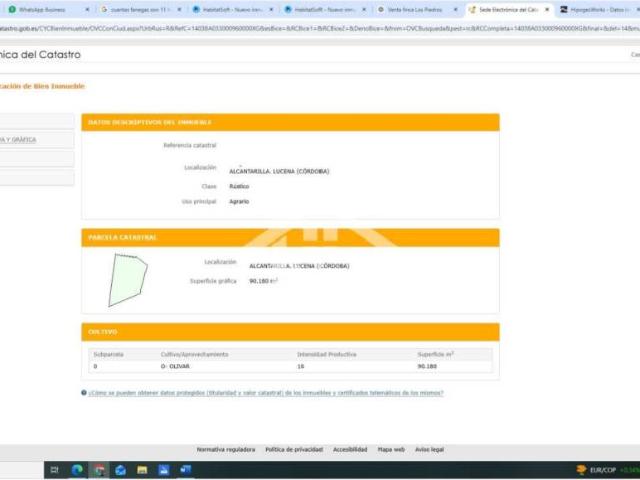Screen dimensions: 640x480
Task: Open the first HabitatSoft tab
Action: click(x=232, y=9)
